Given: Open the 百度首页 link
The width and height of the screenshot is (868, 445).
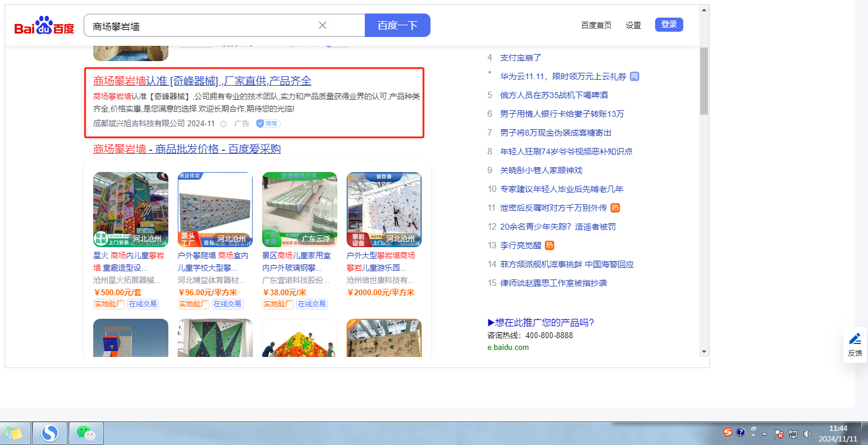Looking at the screenshot, I should pyautogui.click(x=596, y=25).
